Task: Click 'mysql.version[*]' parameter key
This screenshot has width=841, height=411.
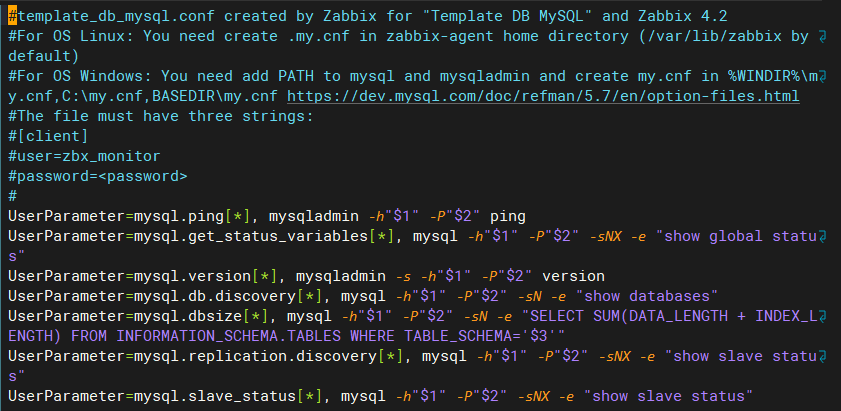Action: [205, 277]
